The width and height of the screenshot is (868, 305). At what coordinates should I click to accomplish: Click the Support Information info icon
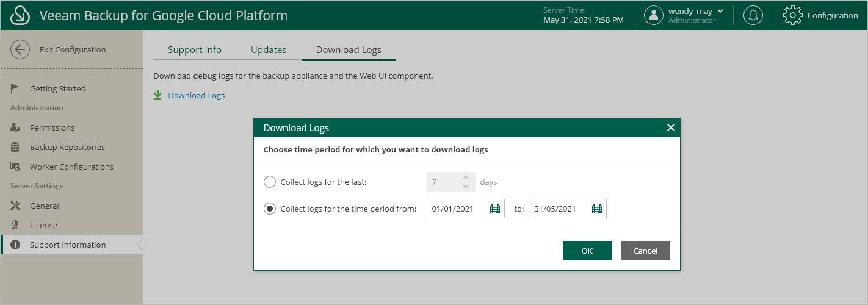16,245
